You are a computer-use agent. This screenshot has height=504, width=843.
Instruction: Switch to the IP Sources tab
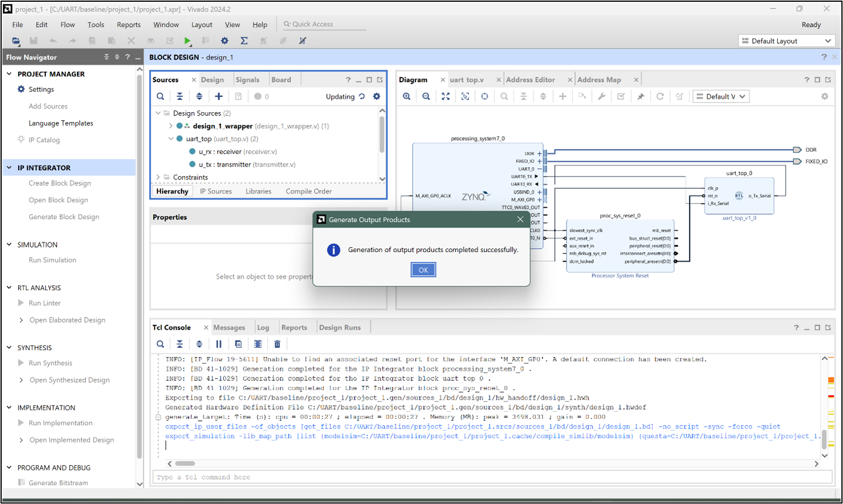[215, 191]
